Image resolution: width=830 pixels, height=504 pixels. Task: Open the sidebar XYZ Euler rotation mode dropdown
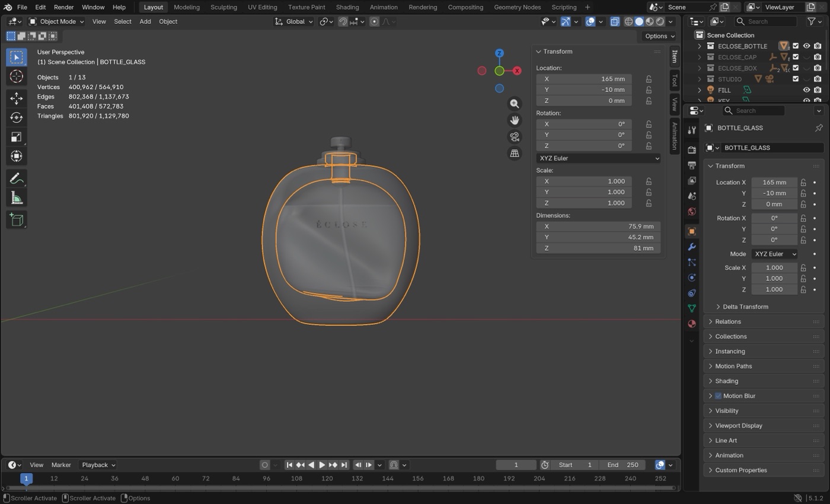click(598, 158)
